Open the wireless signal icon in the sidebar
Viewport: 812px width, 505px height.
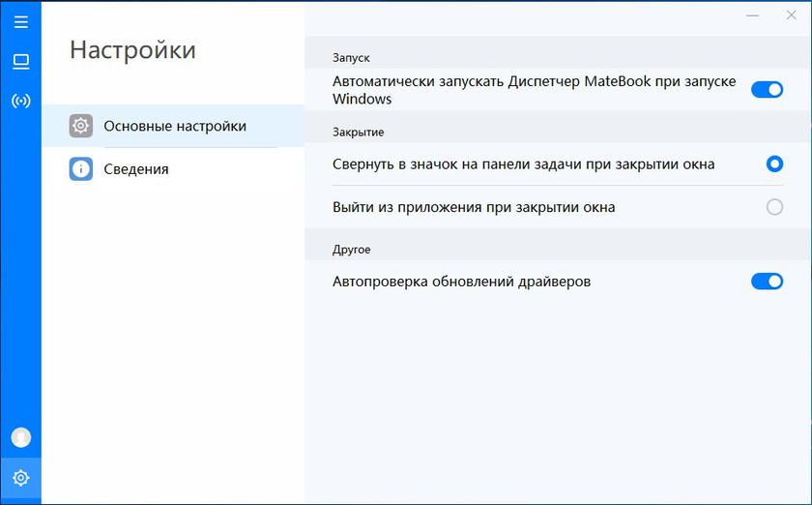coord(20,101)
